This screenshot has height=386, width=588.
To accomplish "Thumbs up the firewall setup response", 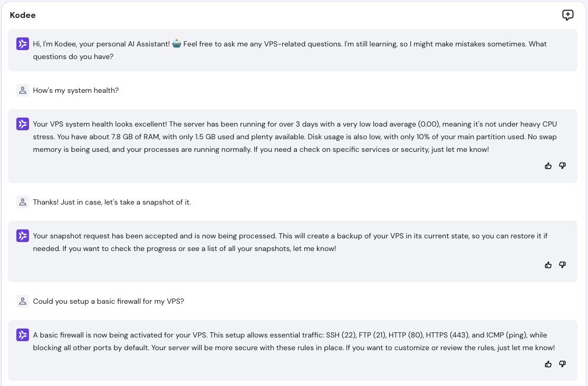I will [548, 364].
